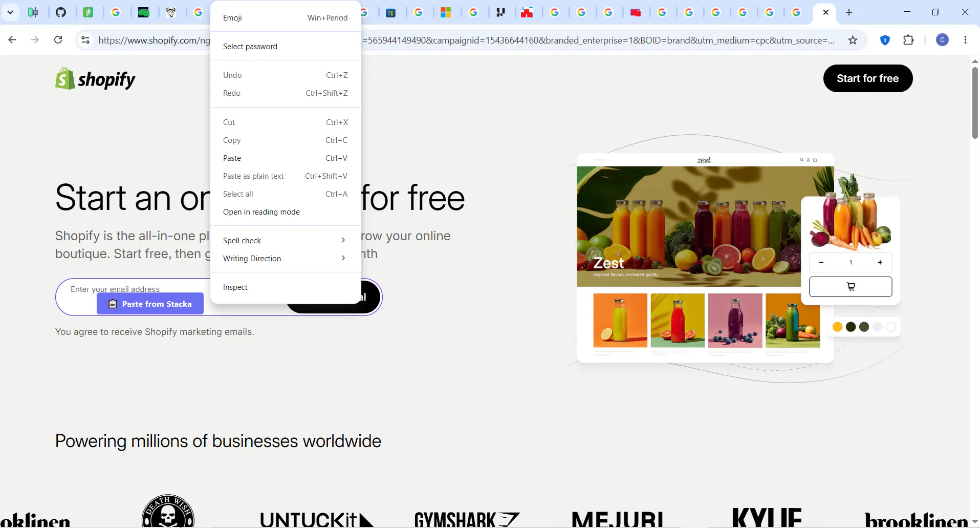This screenshot has width=980, height=528.
Task: Click the page vertical scrollbar thumb
Action: click(975, 102)
